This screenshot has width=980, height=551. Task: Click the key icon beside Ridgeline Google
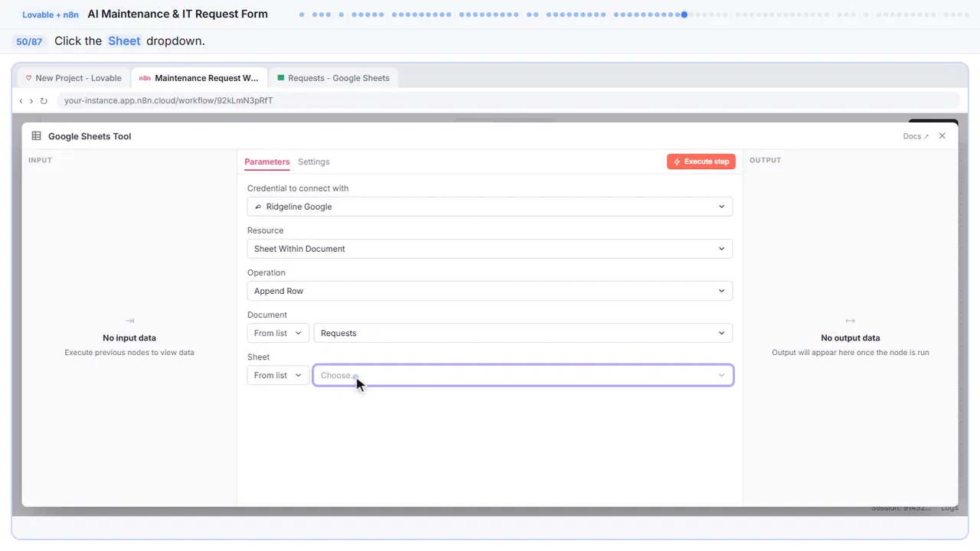(258, 207)
